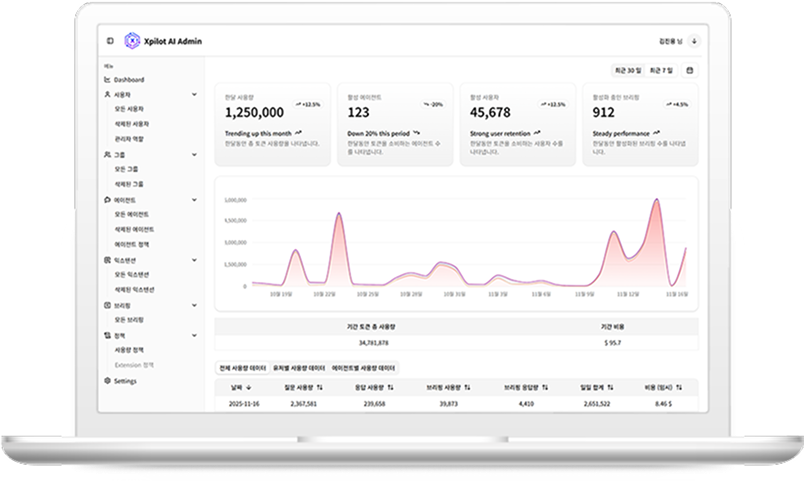This screenshot has height=486, width=804.
Task: Switch to 유저별 사용량 데이터 tab
Action: click(x=298, y=368)
